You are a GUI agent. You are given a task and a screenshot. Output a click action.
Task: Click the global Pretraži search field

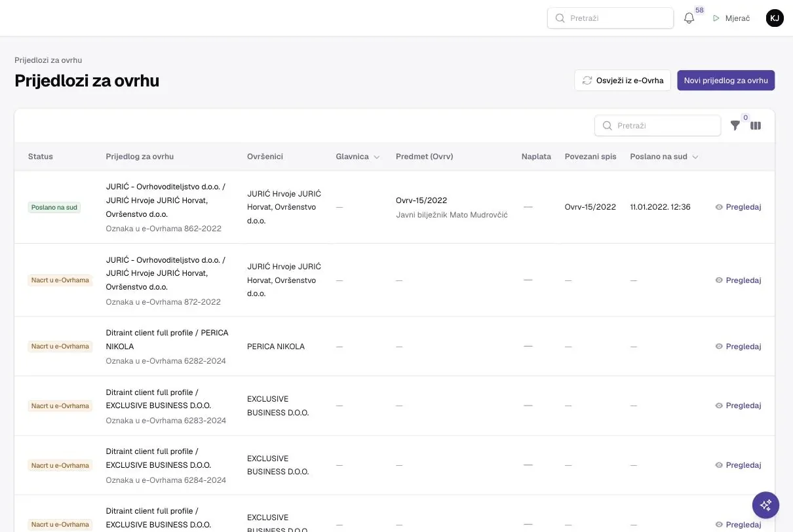click(x=610, y=18)
